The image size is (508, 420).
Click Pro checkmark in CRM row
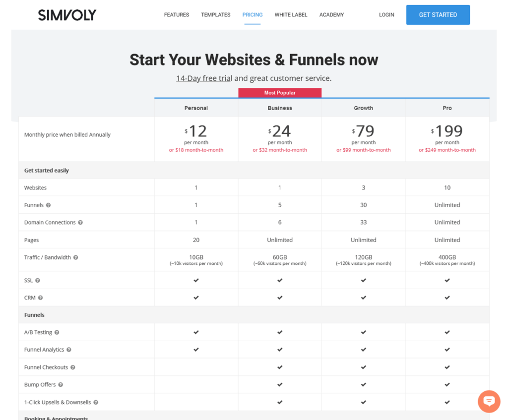coord(447,298)
